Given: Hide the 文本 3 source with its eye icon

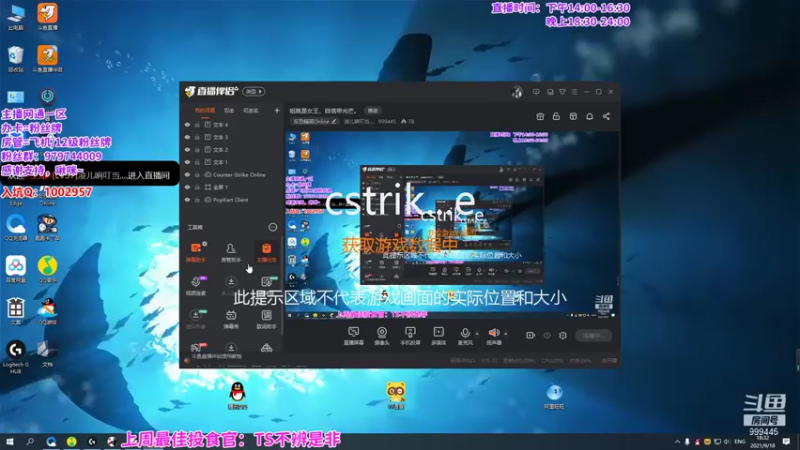Looking at the screenshot, I should point(187,137).
